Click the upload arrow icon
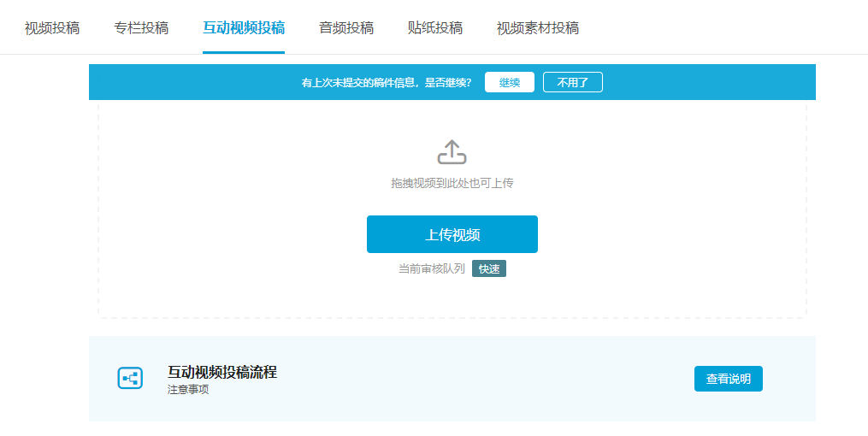Image resolution: width=868 pixels, height=436 pixels. (x=452, y=152)
